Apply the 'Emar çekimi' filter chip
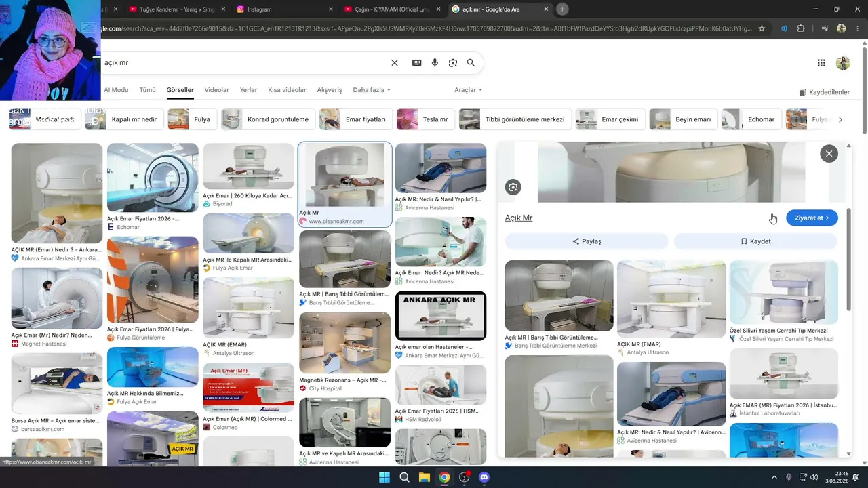The image size is (868, 488). (610, 119)
